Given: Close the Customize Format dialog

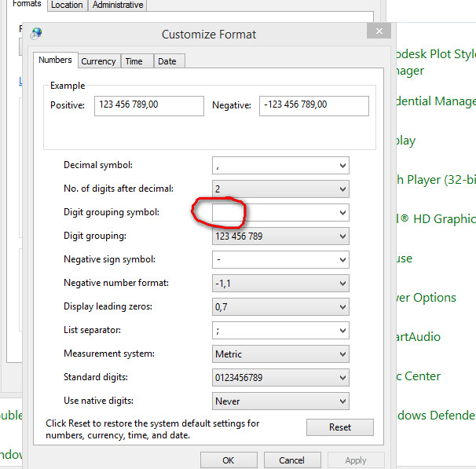Looking at the screenshot, I should pos(379,31).
